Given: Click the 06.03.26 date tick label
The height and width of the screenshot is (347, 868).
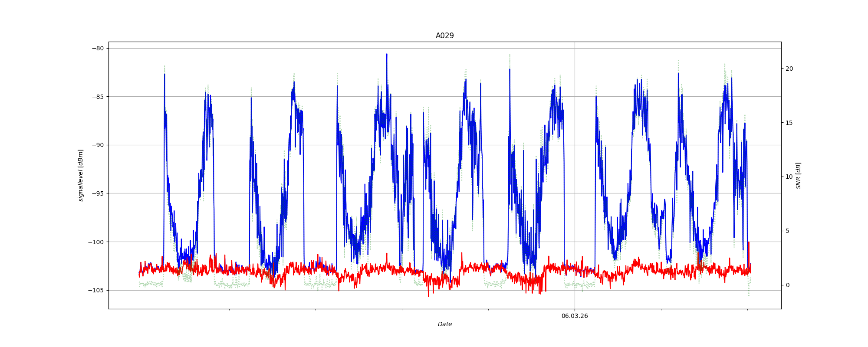Looking at the screenshot, I should pos(574,316).
